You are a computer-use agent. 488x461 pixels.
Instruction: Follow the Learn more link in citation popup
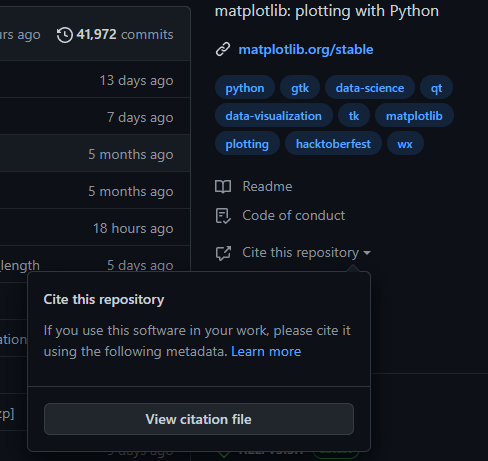pos(266,352)
